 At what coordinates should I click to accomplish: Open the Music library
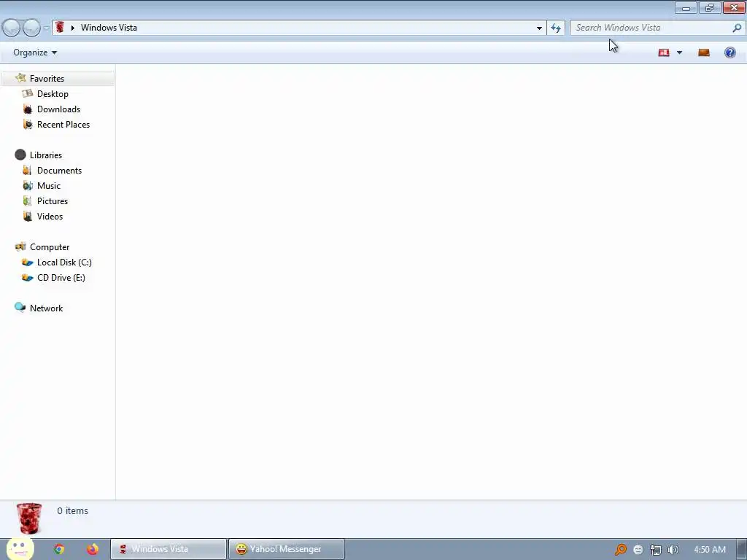coord(49,186)
